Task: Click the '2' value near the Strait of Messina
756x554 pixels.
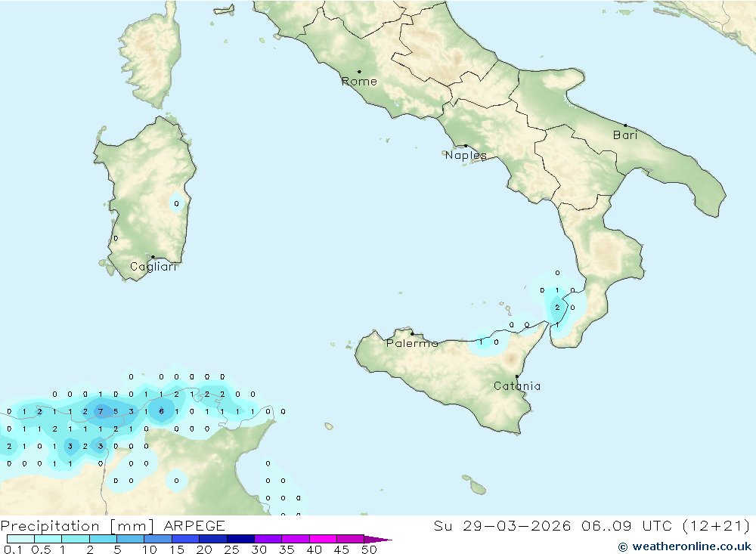Action: (x=557, y=308)
